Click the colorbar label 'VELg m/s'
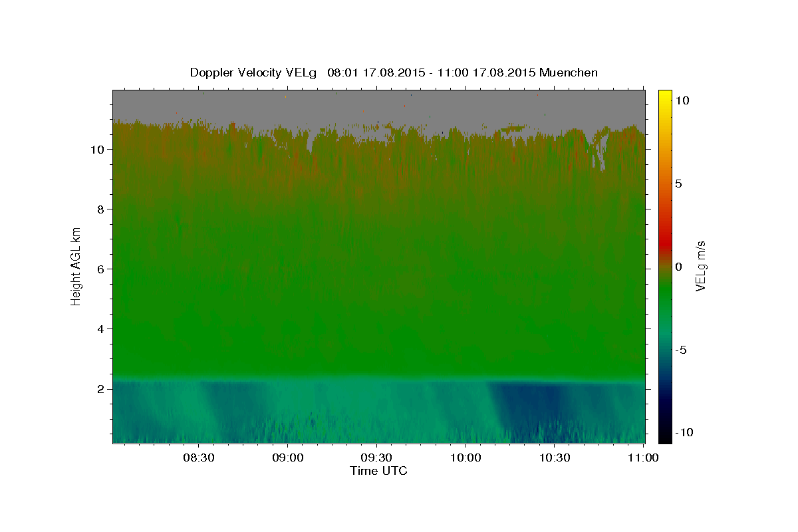Screen dimensions: 798x532 [x=700, y=266]
